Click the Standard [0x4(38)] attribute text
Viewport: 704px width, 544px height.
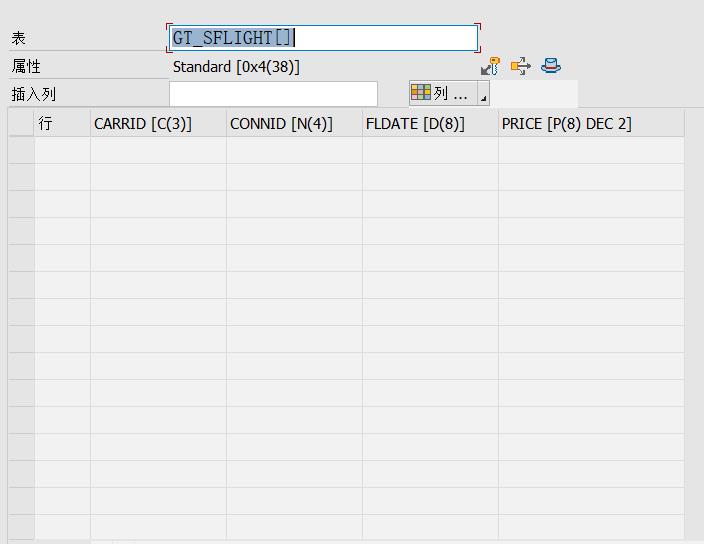coord(236,67)
